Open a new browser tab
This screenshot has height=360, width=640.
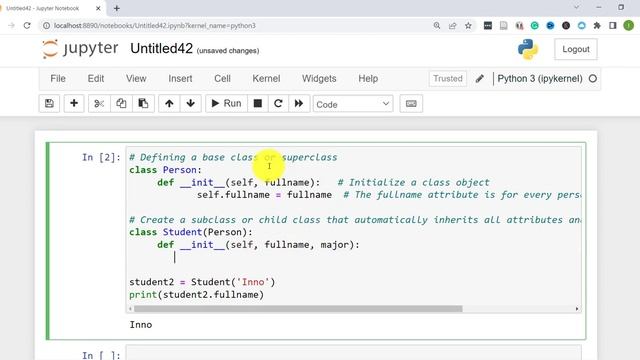[x=116, y=8]
